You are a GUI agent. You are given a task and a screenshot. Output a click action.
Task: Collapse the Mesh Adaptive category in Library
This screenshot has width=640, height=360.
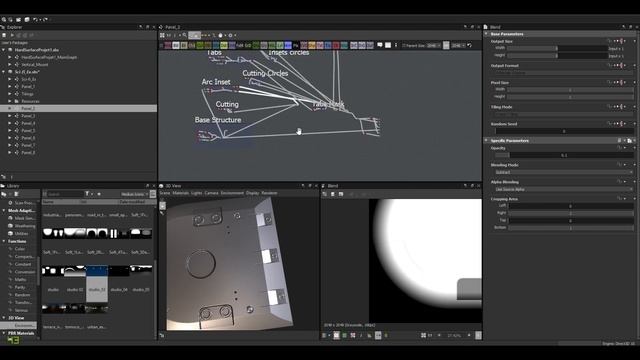click(x=4, y=211)
